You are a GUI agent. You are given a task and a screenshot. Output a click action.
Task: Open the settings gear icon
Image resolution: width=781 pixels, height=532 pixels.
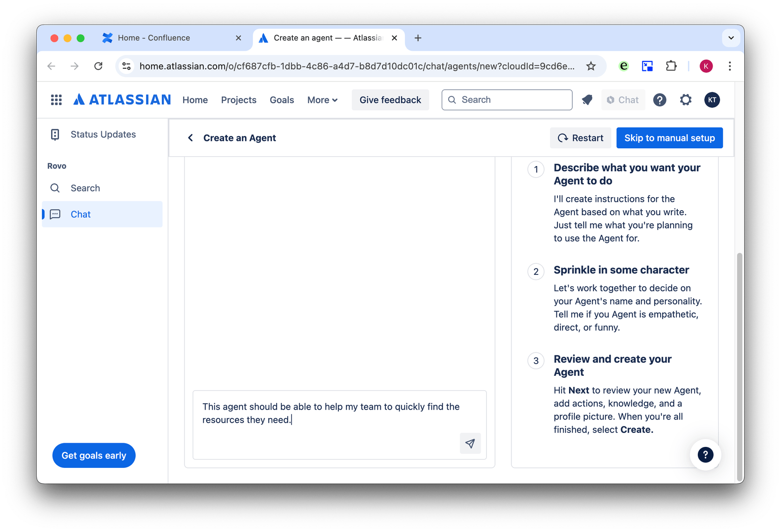pyautogui.click(x=685, y=100)
